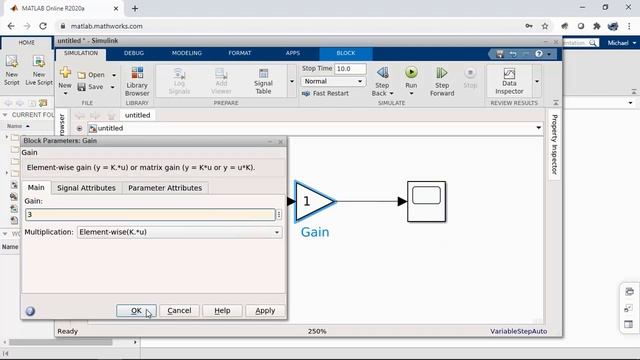Click the 250% zoom status text
Viewport: 640px width, 360px height.
pyautogui.click(x=317, y=331)
